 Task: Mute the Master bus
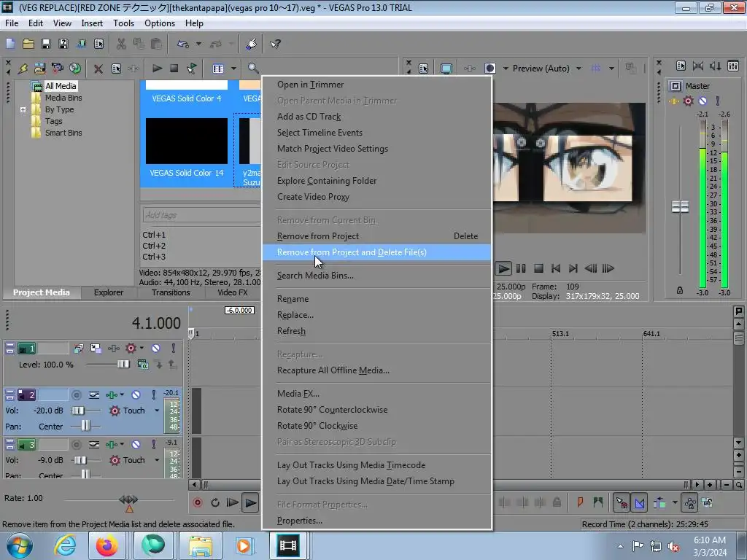coord(703,101)
